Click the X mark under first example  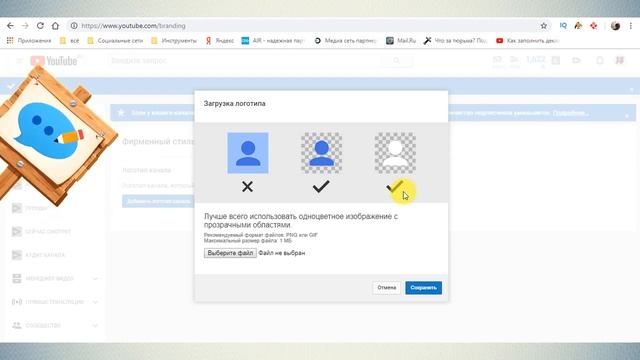[x=247, y=187]
